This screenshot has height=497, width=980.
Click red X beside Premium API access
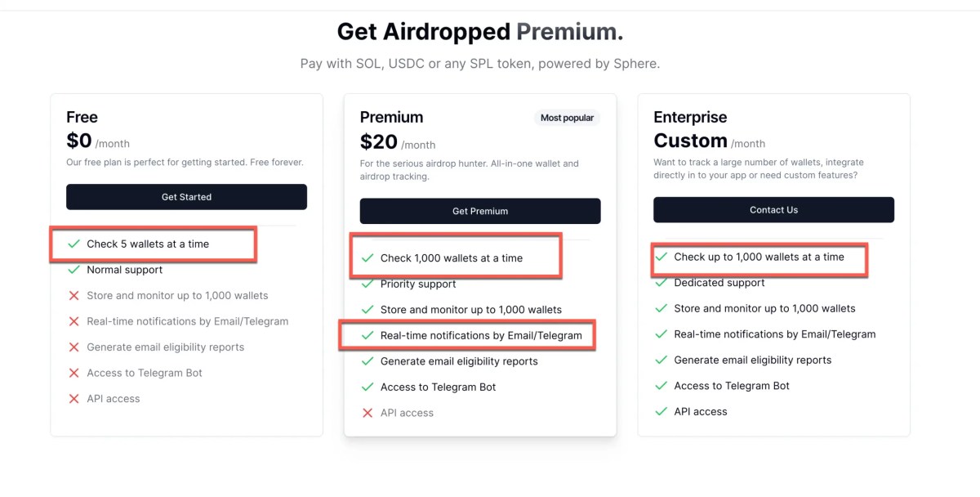coord(367,413)
